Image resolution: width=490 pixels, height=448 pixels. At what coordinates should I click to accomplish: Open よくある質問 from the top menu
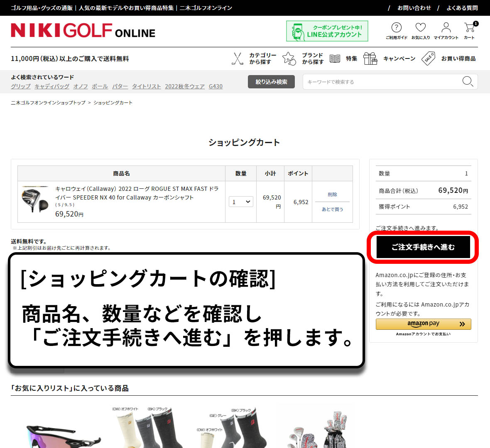click(462, 7)
